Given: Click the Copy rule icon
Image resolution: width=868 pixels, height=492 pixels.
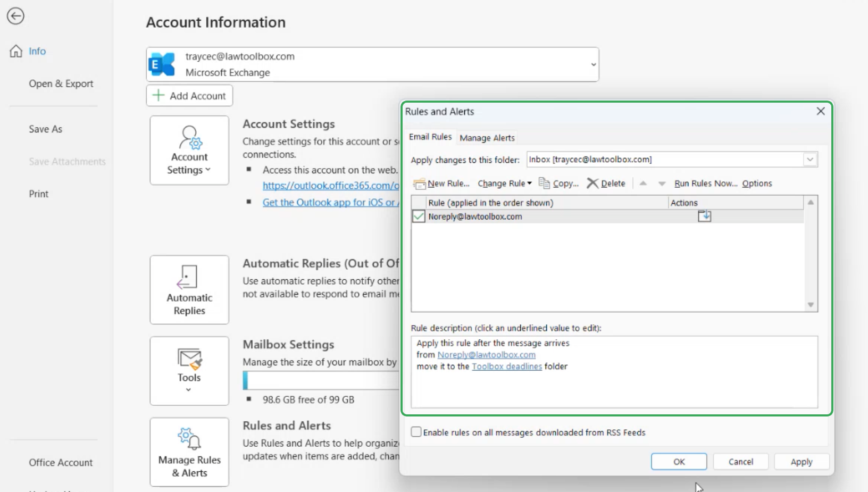Looking at the screenshot, I should pyautogui.click(x=545, y=183).
